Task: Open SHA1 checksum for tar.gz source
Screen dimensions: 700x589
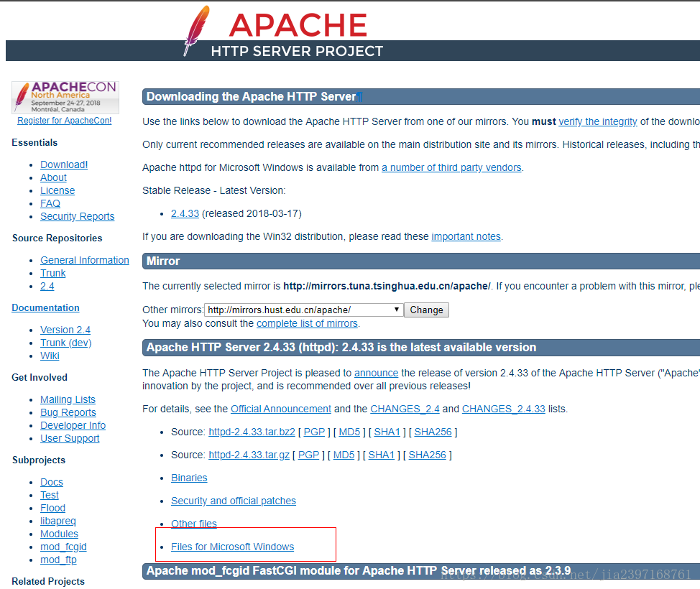Action: [x=382, y=455]
